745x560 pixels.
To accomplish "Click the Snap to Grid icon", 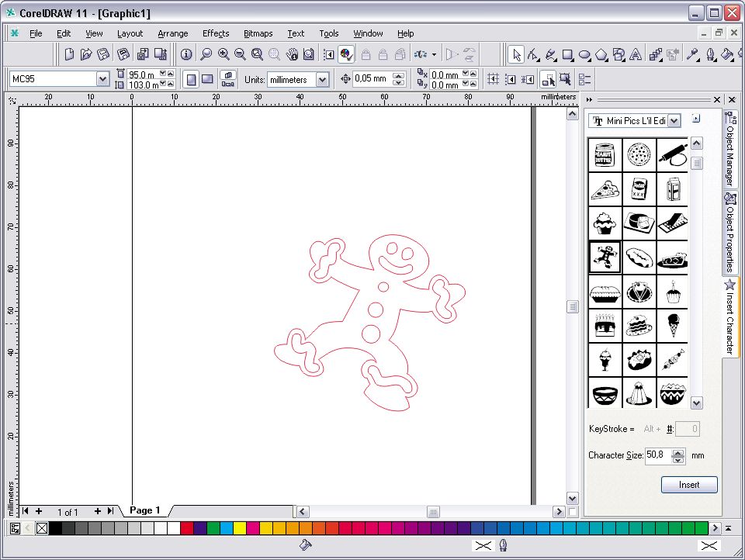I will (x=493, y=80).
